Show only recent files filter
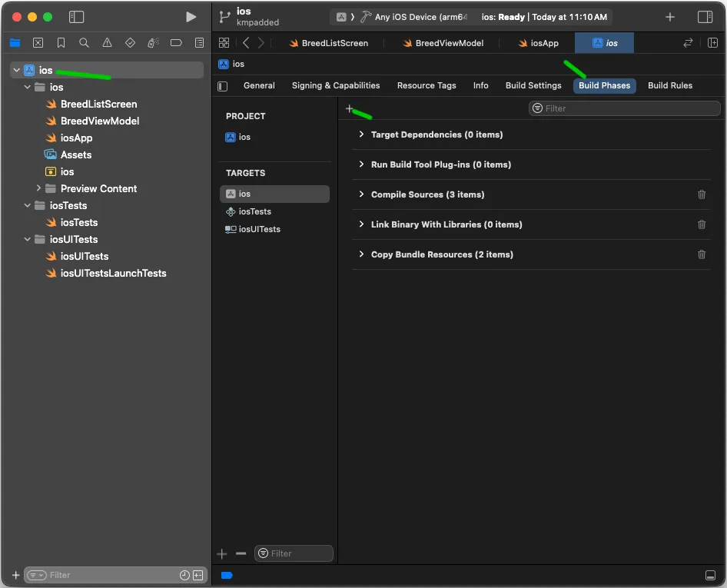 [184, 576]
